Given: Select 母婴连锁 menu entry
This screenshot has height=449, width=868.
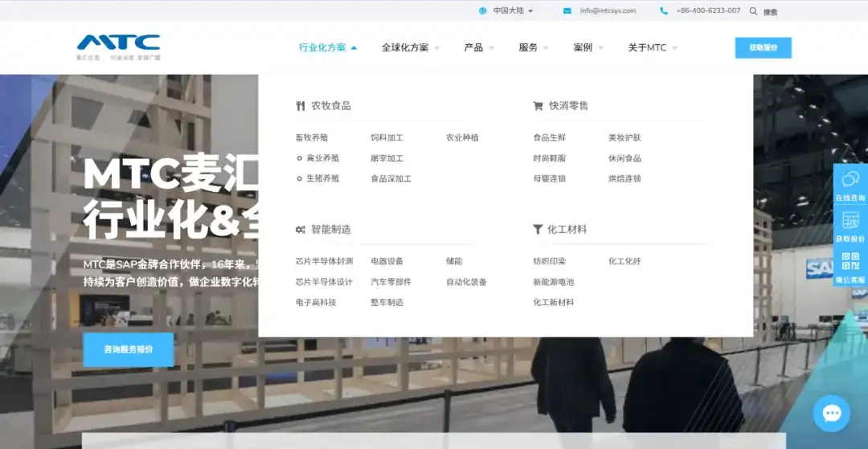Looking at the screenshot, I should pyautogui.click(x=549, y=178).
